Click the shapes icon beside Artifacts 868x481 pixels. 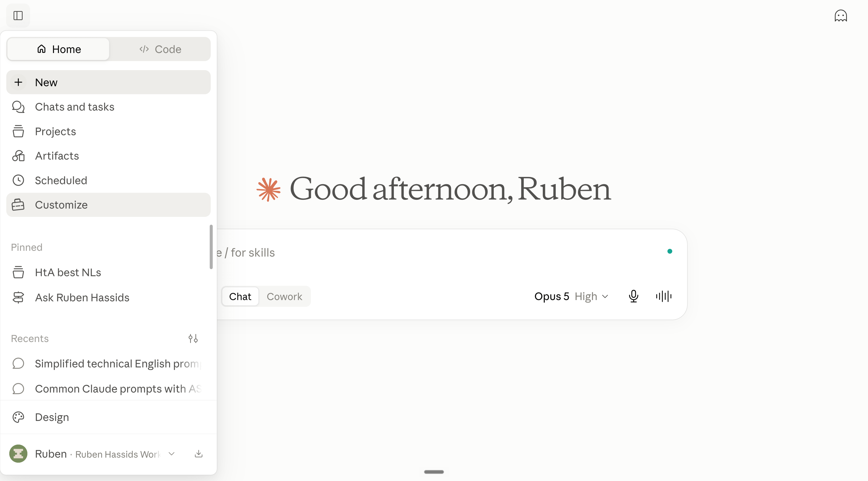click(18, 156)
